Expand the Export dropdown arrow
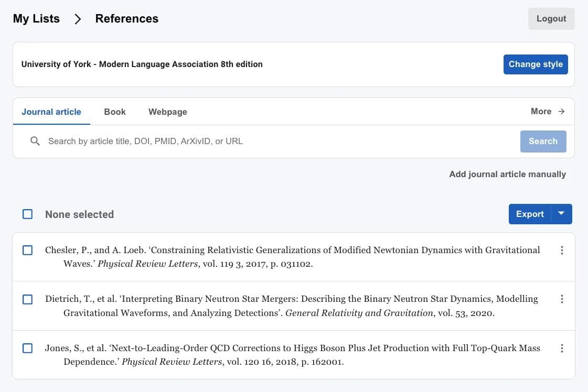This screenshot has height=392, width=588. pyautogui.click(x=562, y=214)
